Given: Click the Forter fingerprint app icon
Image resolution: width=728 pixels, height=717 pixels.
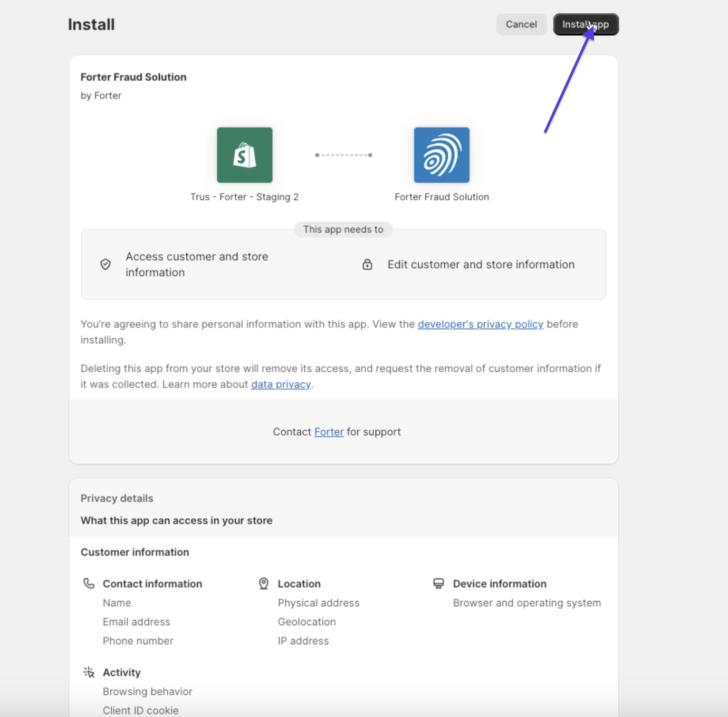Looking at the screenshot, I should click(x=442, y=155).
